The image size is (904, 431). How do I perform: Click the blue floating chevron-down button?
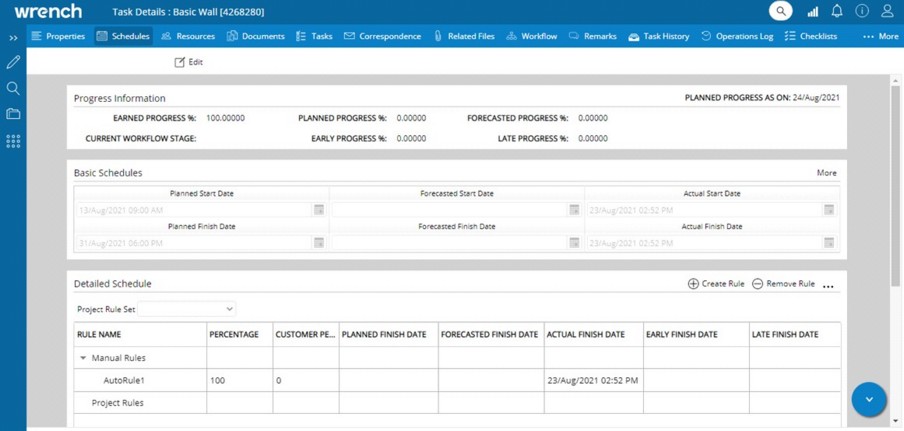pos(869,399)
